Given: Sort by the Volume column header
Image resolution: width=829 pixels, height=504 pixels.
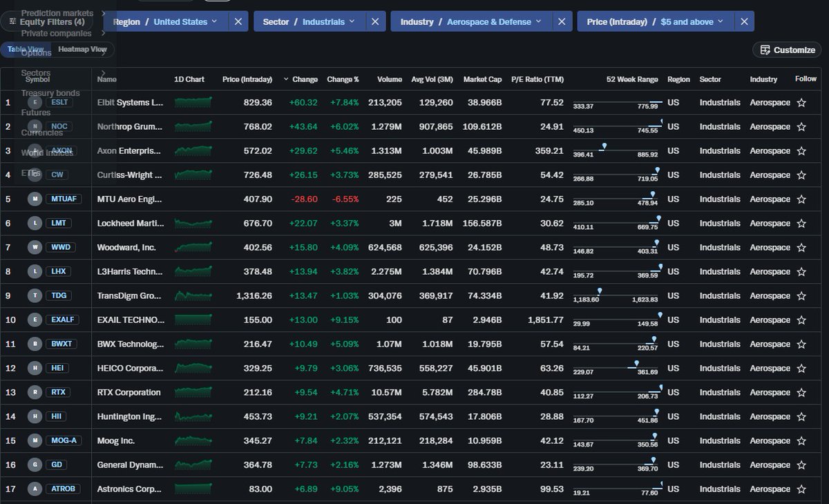Looking at the screenshot, I should point(390,79).
